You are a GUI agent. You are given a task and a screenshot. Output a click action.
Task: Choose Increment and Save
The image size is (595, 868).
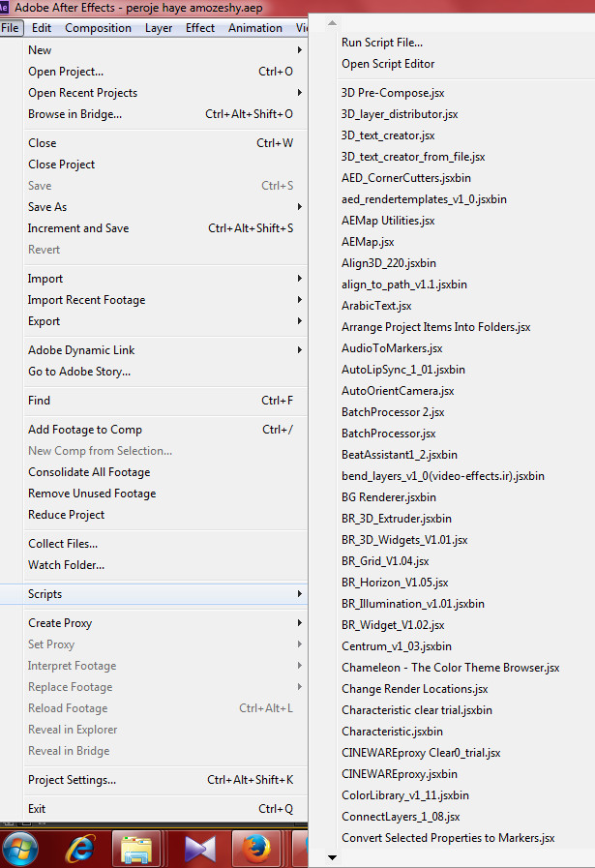point(164,228)
